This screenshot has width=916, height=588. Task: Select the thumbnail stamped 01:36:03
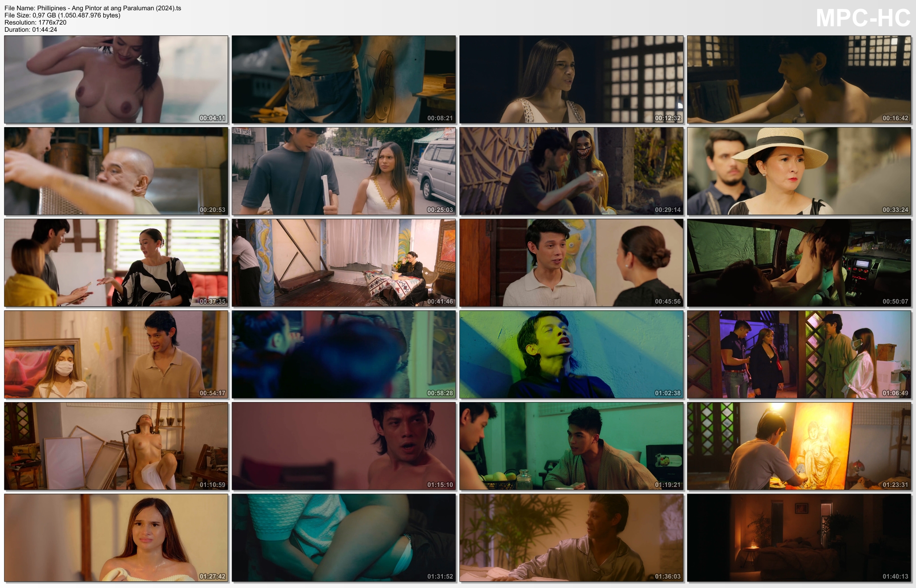(571, 537)
